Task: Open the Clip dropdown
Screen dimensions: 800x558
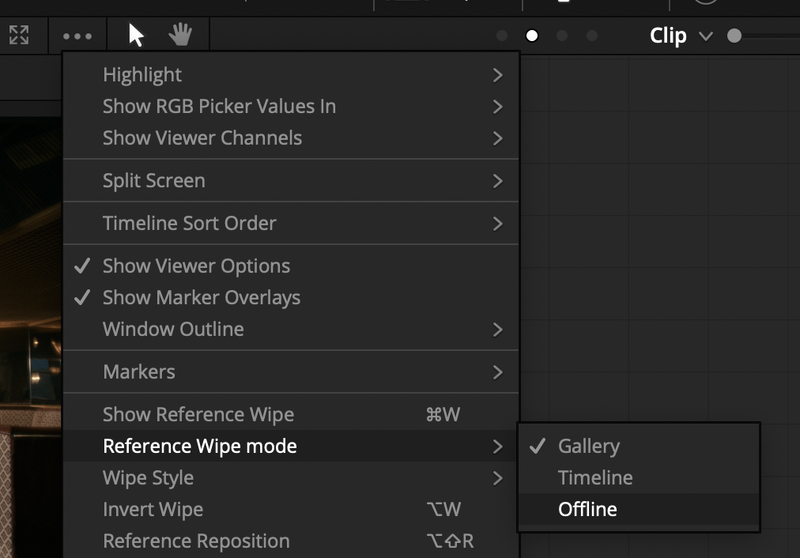Action: pos(680,36)
